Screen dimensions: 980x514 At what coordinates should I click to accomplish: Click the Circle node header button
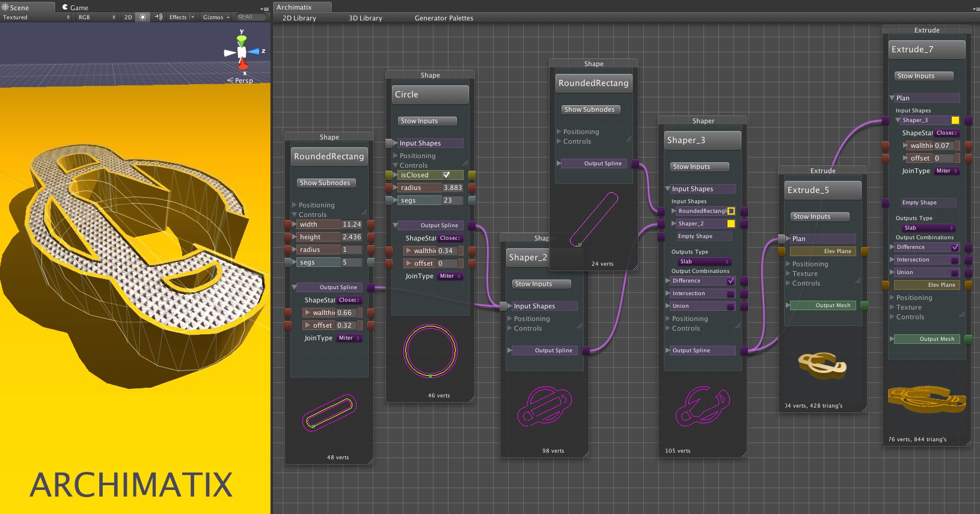(430, 94)
